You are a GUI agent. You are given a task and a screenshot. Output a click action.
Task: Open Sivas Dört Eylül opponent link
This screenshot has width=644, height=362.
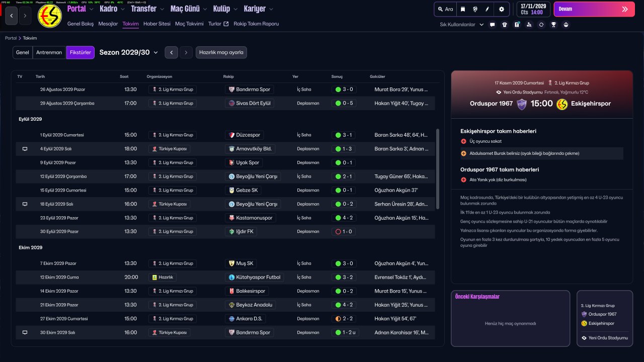pyautogui.click(x=250, y=103)
